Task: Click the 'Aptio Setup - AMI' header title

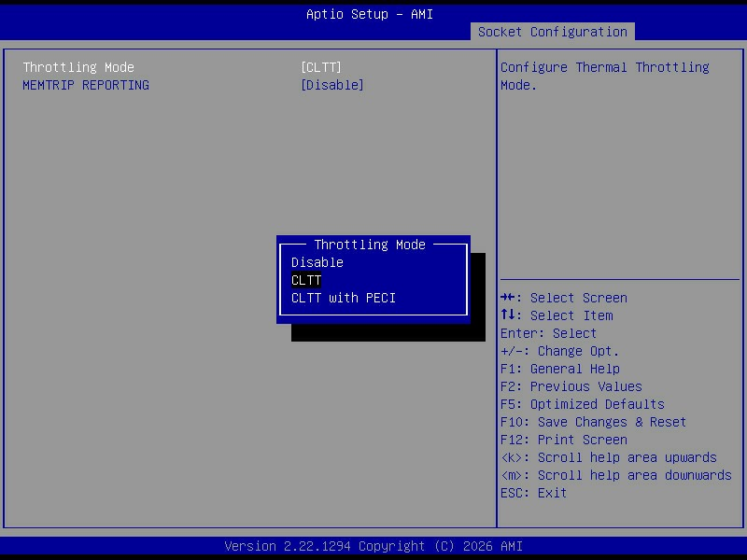Action: click(x=370, y=14)
